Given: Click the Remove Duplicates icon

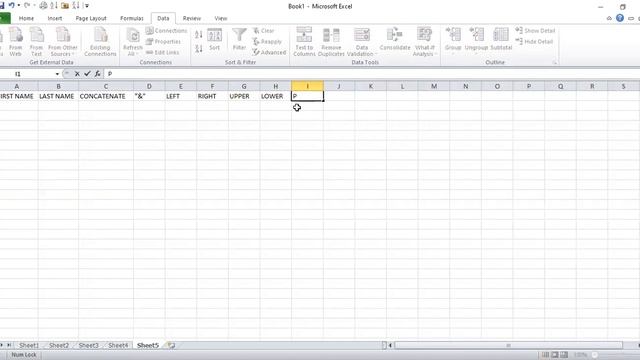Looking at the screenshot, I should (331, 42).
